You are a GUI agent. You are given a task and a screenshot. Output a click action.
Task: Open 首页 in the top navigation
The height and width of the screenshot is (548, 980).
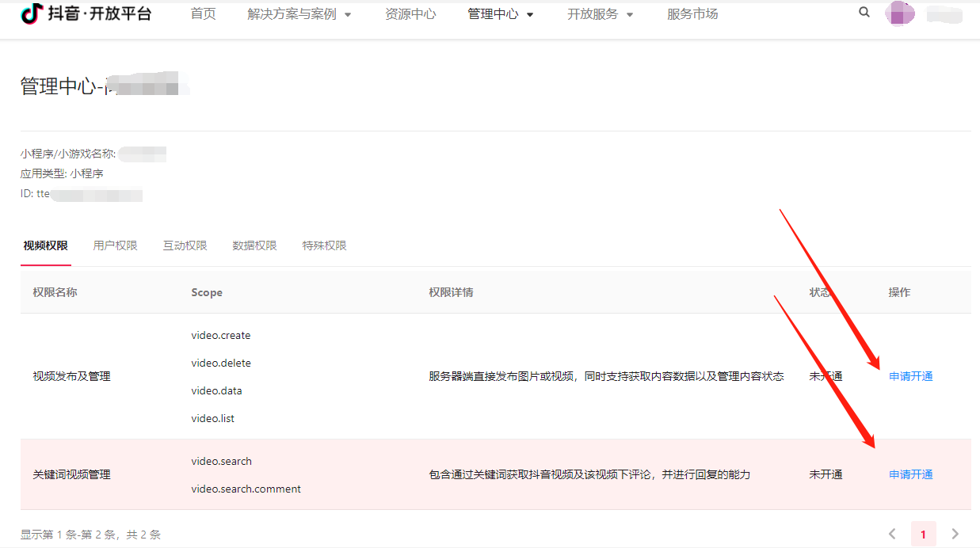click(203, 14)
